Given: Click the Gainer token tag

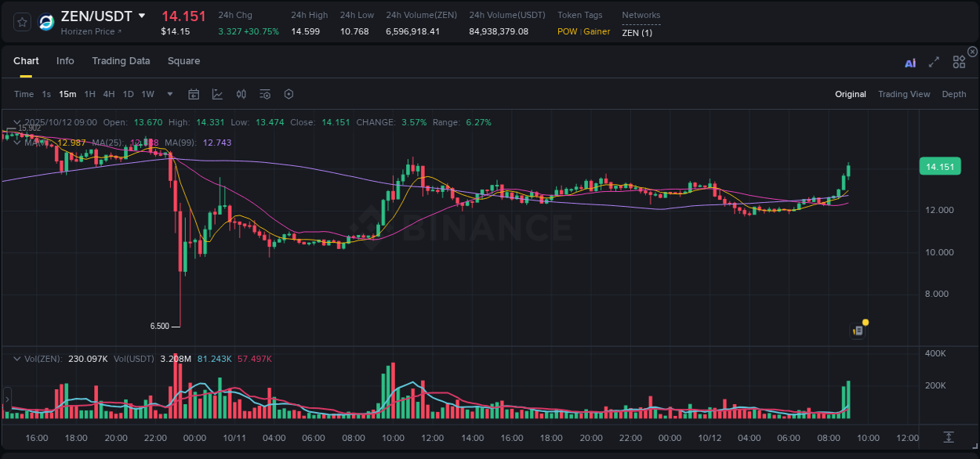Looking at the screenshot, I should point(595,31).
